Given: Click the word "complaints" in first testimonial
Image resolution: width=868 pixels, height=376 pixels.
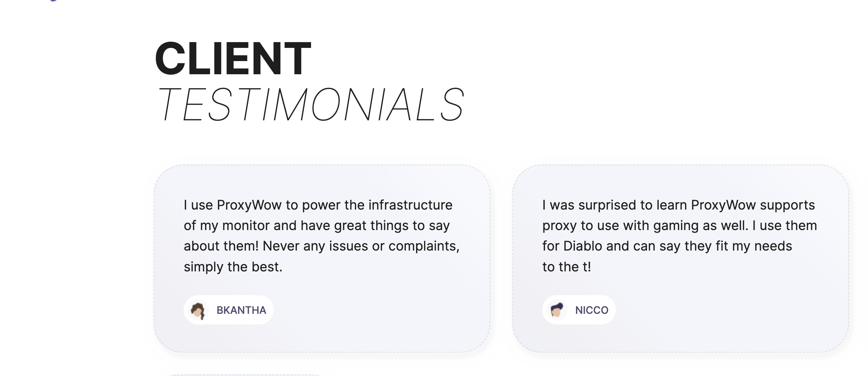Looking at the screenshot, I should (x=423, y=246).
